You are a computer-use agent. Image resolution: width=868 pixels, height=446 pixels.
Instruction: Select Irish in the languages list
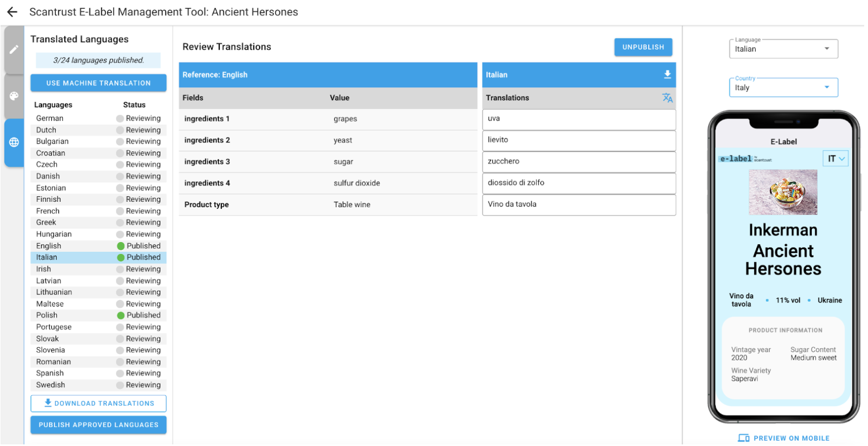coord(99,270)
